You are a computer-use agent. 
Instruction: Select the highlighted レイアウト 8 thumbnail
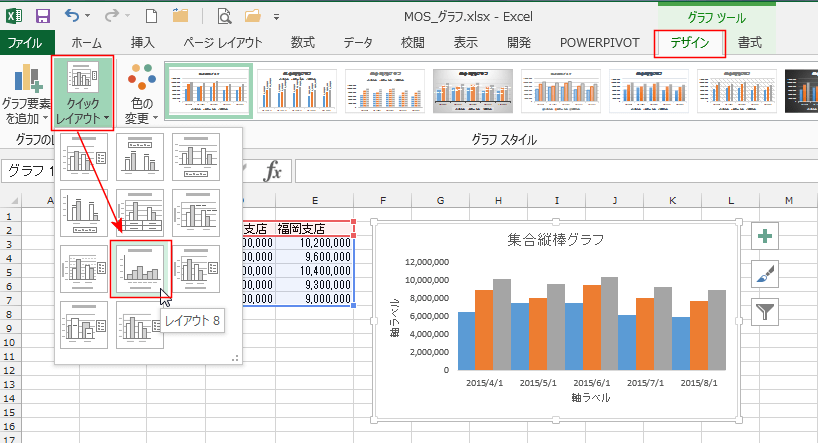pyautogui.click(x=140, y=267)
